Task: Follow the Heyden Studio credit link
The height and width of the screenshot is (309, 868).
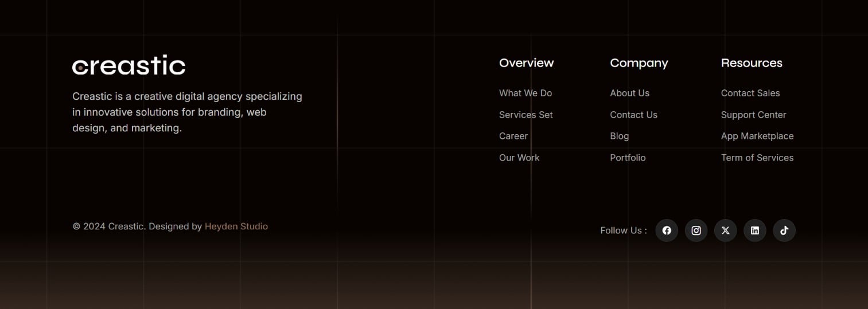Action: [236, 226]
